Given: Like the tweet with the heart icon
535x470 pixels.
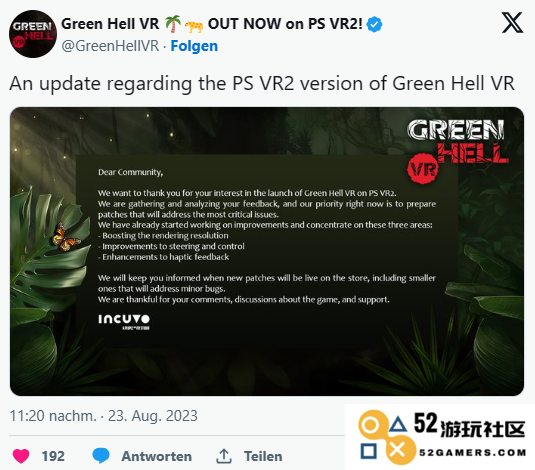Looking at the screenshot, I should coord(21,456).
